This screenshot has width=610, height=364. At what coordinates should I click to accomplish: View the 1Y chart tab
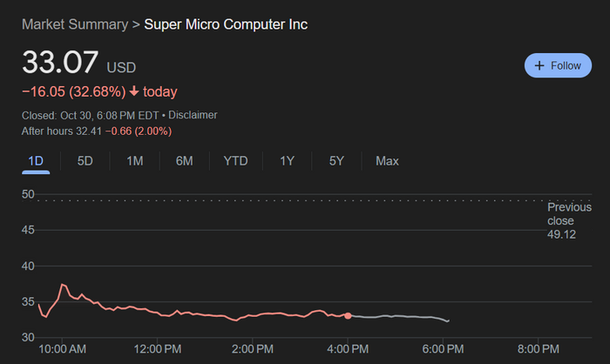[x=287, y=161]
